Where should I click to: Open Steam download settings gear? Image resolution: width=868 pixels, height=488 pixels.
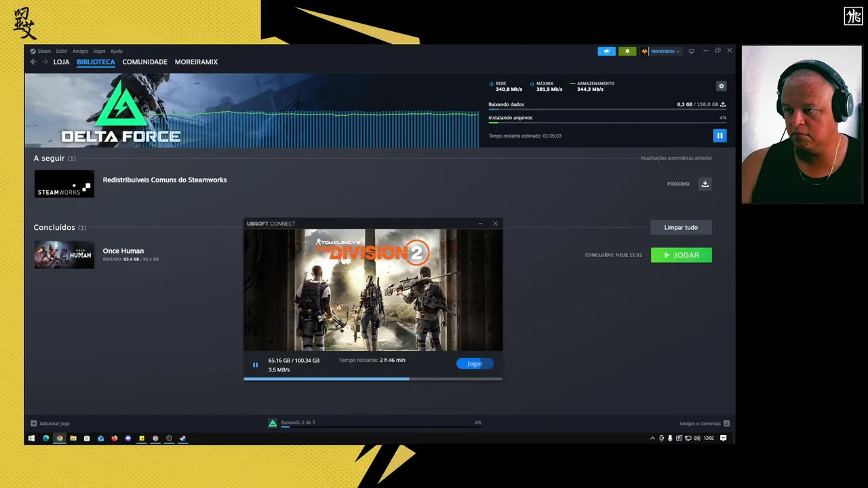pos(721,86)
